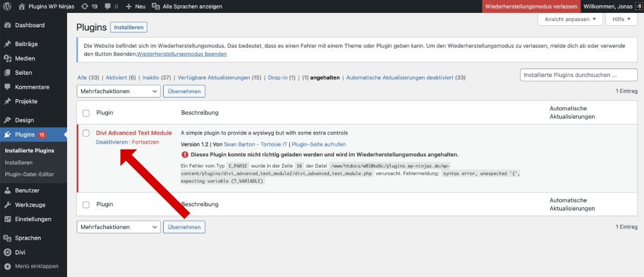Open the updates icon showing 19
The image size is (644, 277).
coord(85,6)
